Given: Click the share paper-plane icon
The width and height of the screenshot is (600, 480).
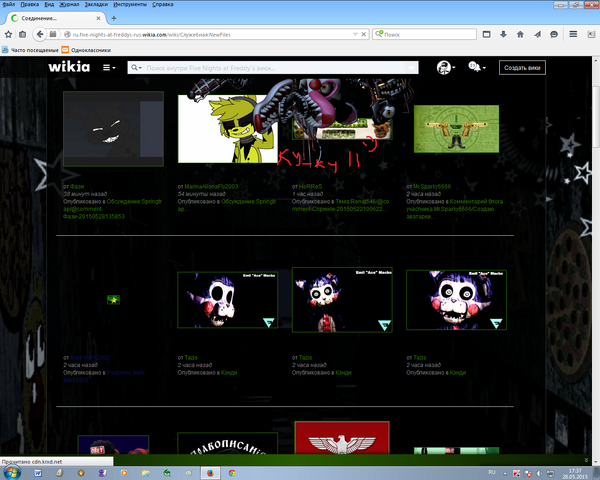Looking at the screenshot, I should (x=537, y=34).
